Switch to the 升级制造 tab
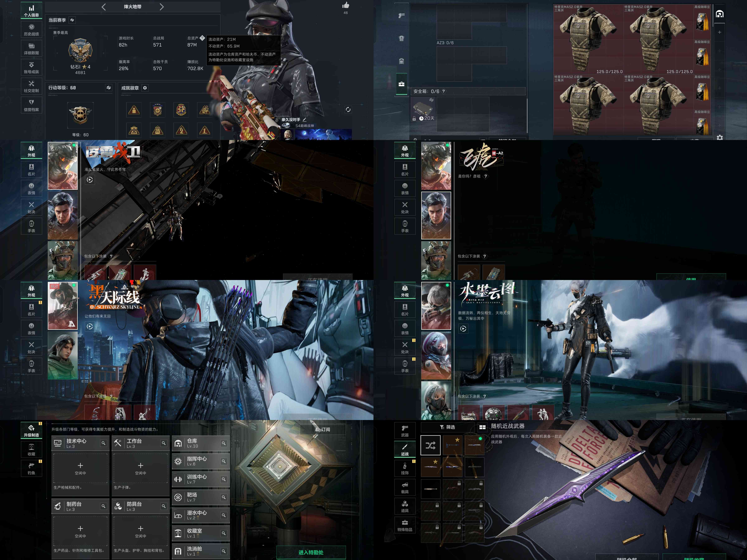Image resolution: width=747 pixels, height=560 pixels. pos(31,431)
